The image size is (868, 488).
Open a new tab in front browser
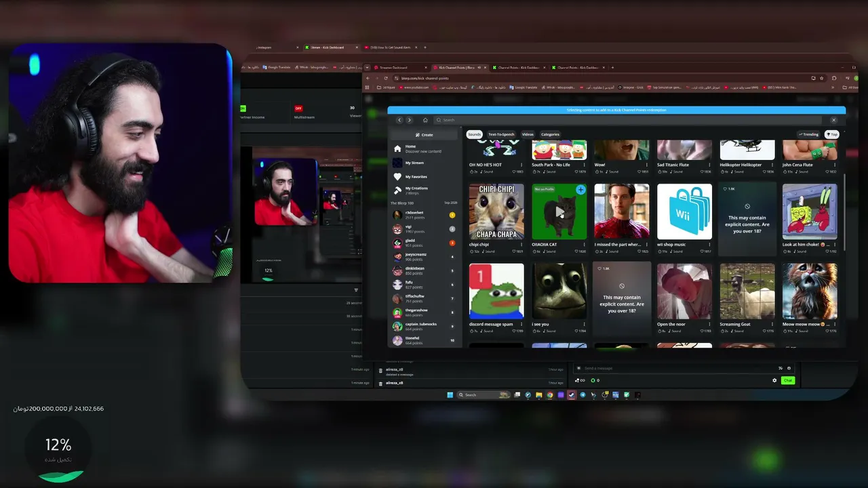(x=612, y=68)
